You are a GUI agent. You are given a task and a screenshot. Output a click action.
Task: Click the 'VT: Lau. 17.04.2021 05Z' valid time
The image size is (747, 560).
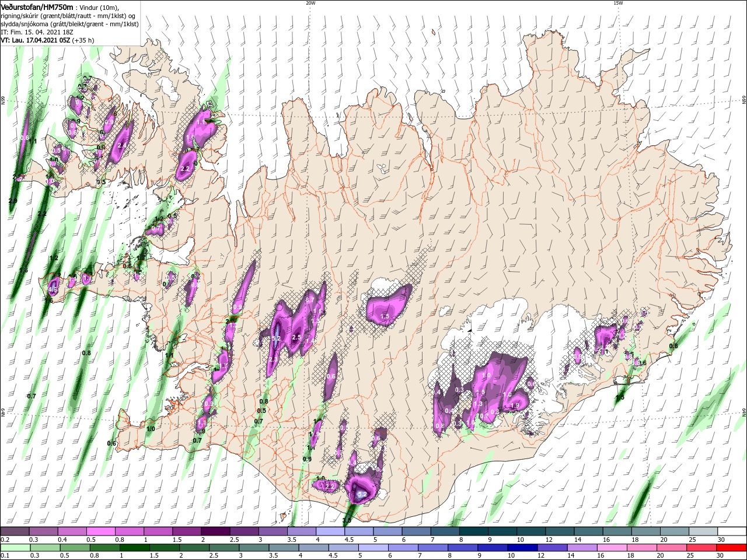tap(35, 40)
